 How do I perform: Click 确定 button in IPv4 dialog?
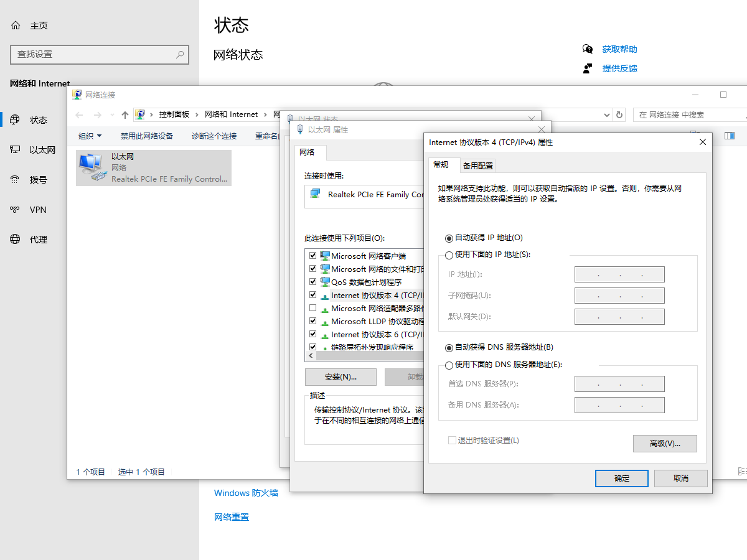click(622, 478)
